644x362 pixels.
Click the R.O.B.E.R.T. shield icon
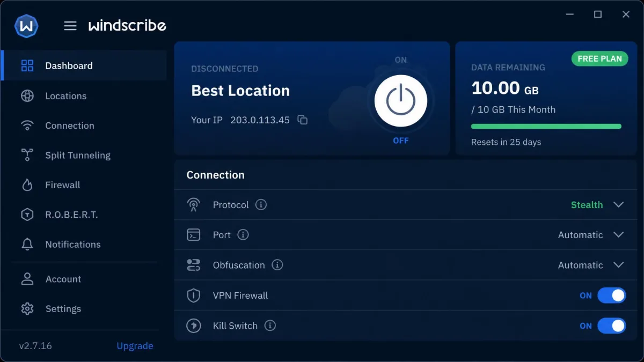click(x=27, y=215)
